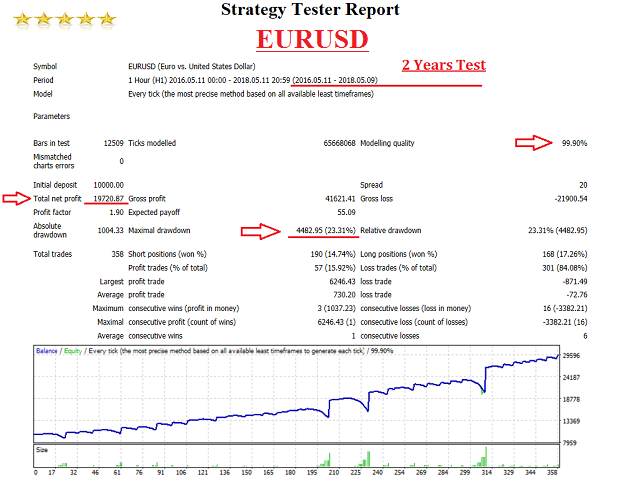Click Average loss trade value -72.76
640x480 pixels.
pyautogui.click(x=577, y=295)
